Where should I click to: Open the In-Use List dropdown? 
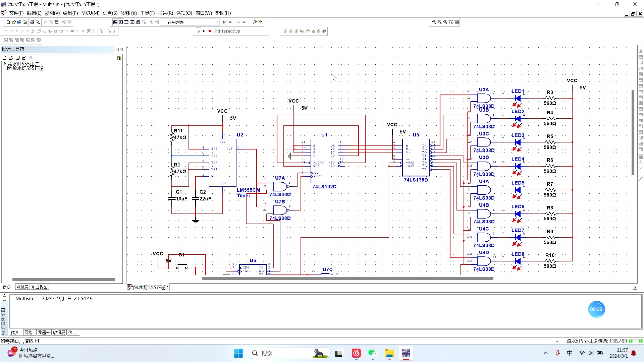pos(190,22)
